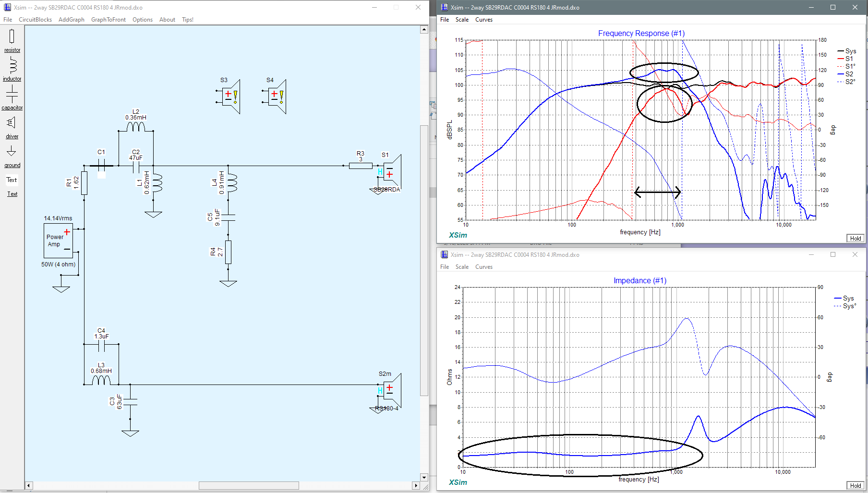Click capacitor C3 63uF
868x493 pixels.
click(x=130, y=402)
